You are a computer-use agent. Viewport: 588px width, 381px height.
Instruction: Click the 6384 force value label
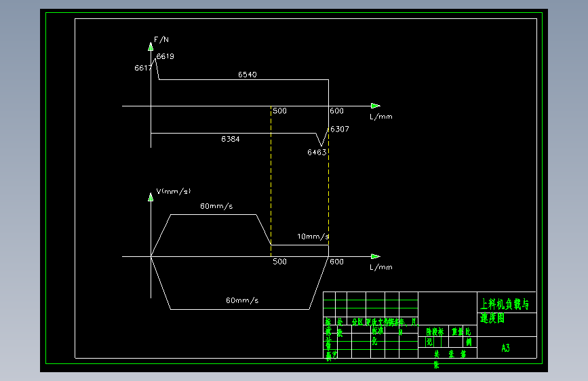point(231,139)
